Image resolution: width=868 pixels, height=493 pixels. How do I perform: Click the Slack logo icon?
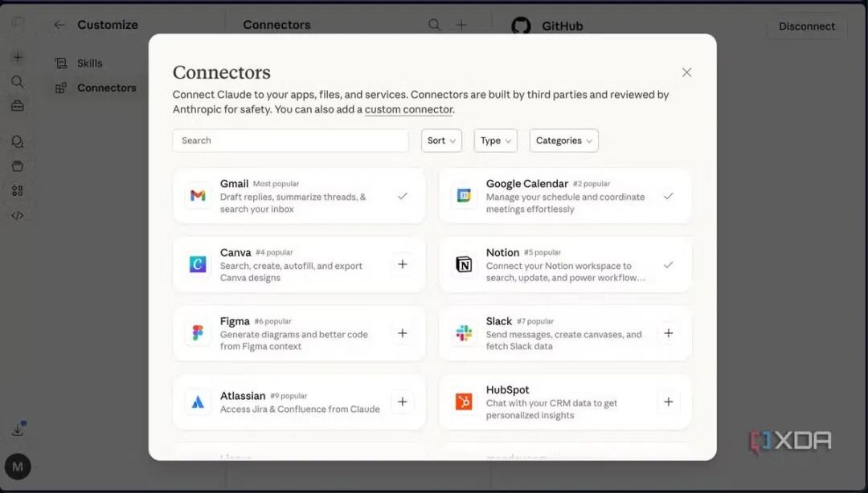tap(464, 332)
